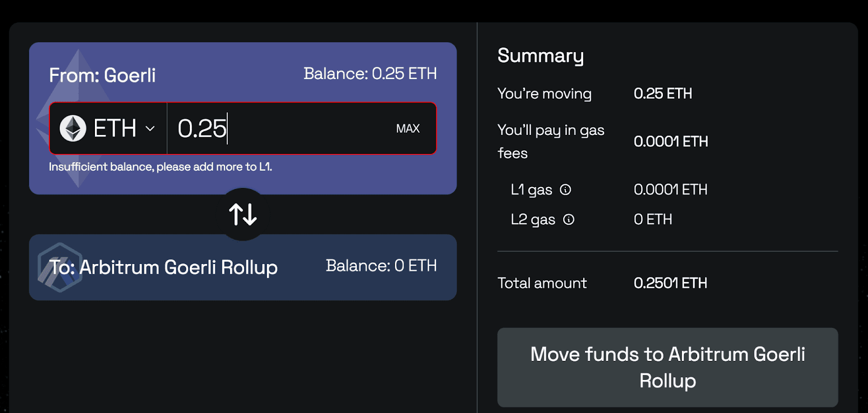Select the From: Goerli card header
The width and height of the screenshot is (868, 413).
pyautogui.click(x=102, y=75)
